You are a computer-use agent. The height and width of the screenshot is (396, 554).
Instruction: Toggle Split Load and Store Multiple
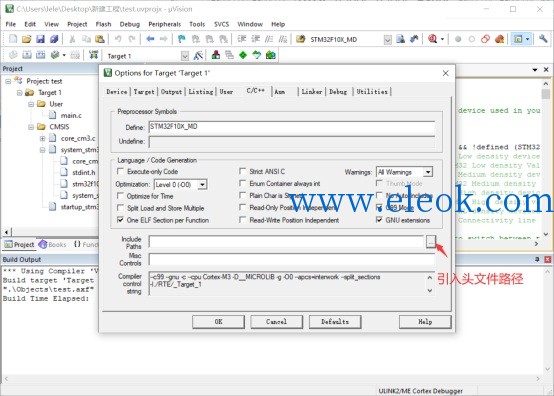click(120, 208)
